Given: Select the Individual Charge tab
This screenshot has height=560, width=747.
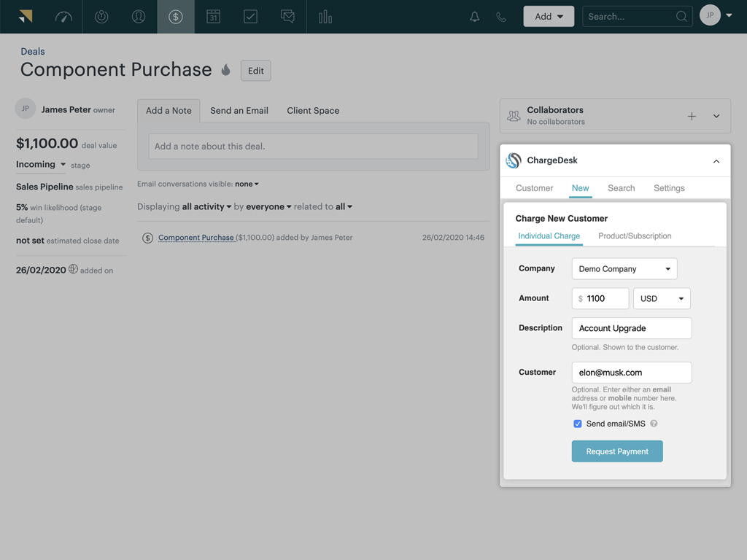Looking at the screenshot, I should [549, 236].
